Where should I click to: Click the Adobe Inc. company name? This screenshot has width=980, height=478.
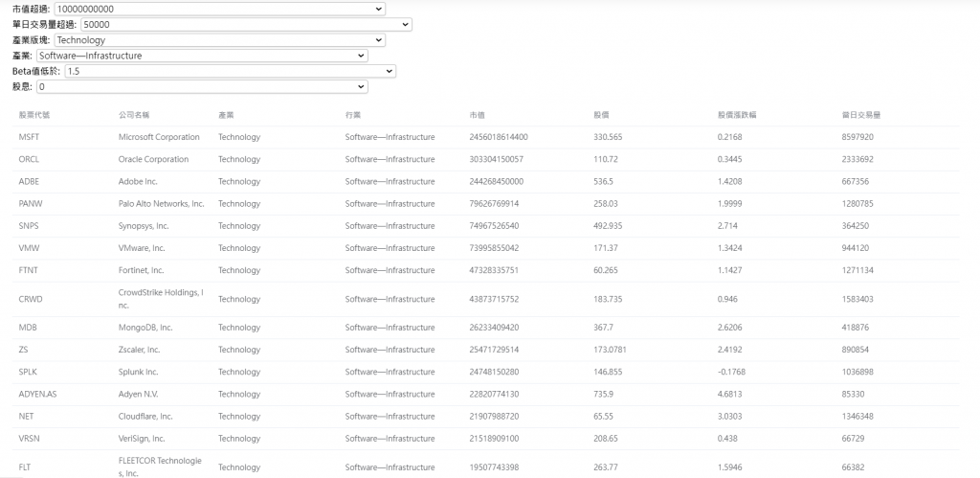click(138, 181)
